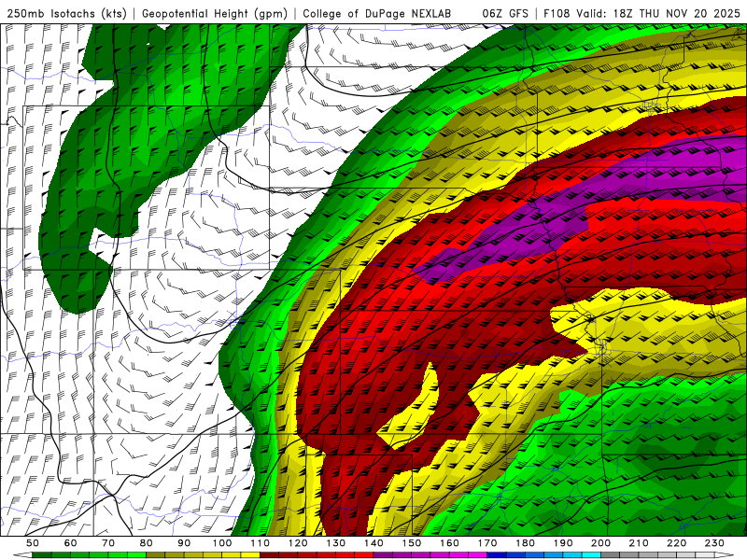Click the '06Z GFS' model run label
The height and width of the screenshot is (560, 747).
[505, 13]
